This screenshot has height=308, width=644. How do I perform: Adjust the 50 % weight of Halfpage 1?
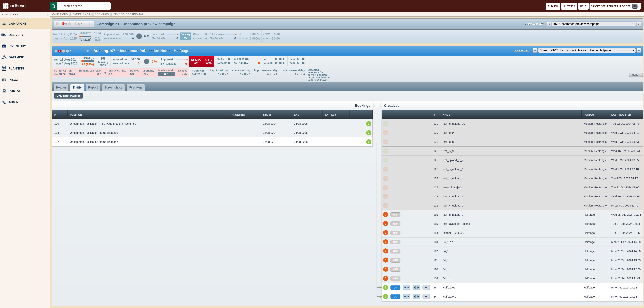[406, 297]
